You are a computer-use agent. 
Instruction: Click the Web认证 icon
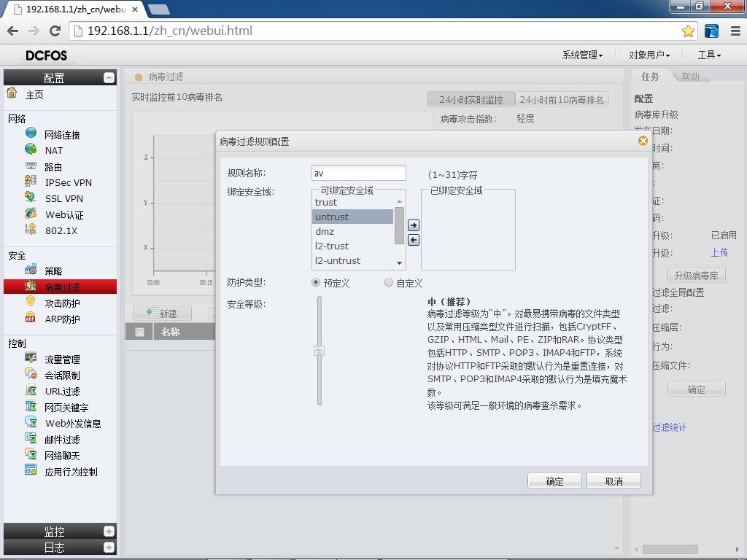pyautogui.click(x=31, y=214)
